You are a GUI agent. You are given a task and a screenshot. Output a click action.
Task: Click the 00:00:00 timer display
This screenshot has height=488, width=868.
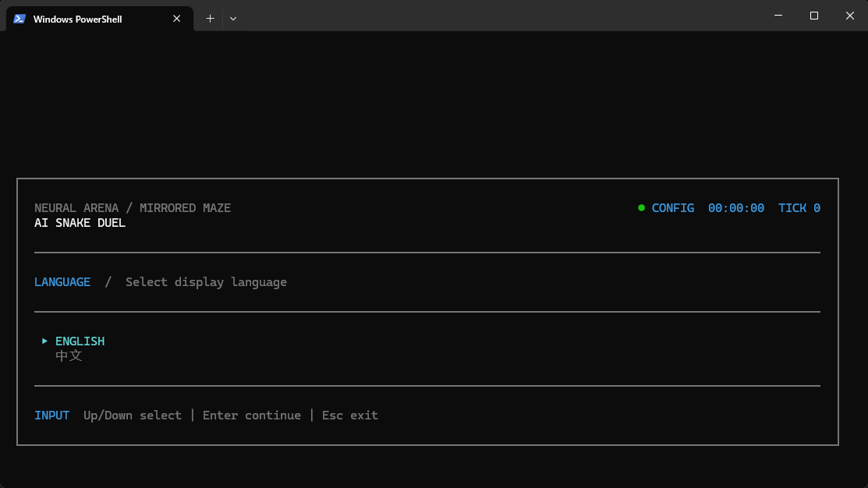[735, 208]
